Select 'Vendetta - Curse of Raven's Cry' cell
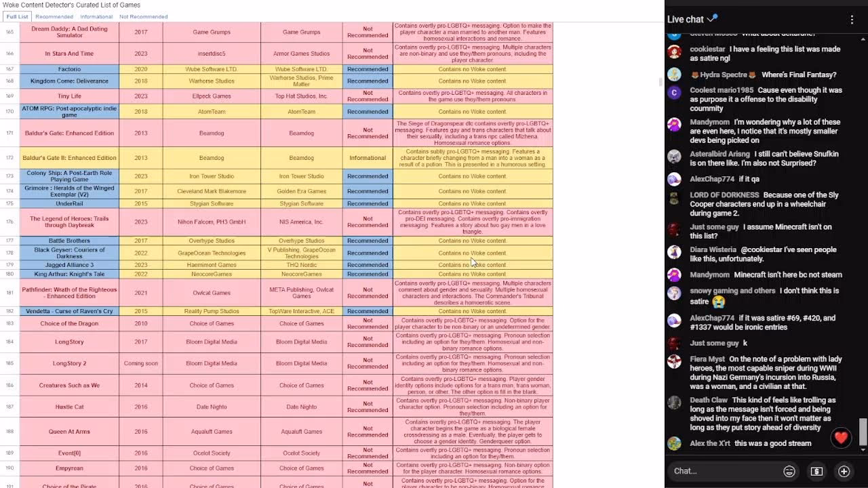 (x=69, y=311)
